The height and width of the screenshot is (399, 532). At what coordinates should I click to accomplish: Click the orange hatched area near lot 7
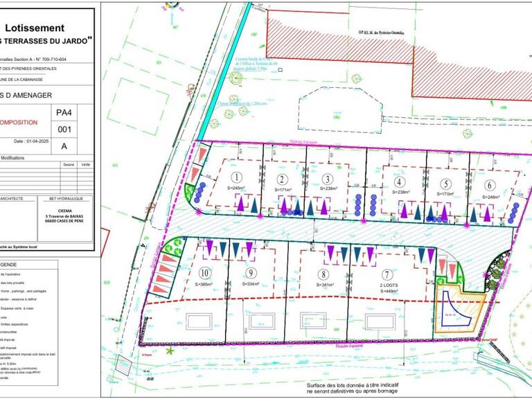click(460, 310)
